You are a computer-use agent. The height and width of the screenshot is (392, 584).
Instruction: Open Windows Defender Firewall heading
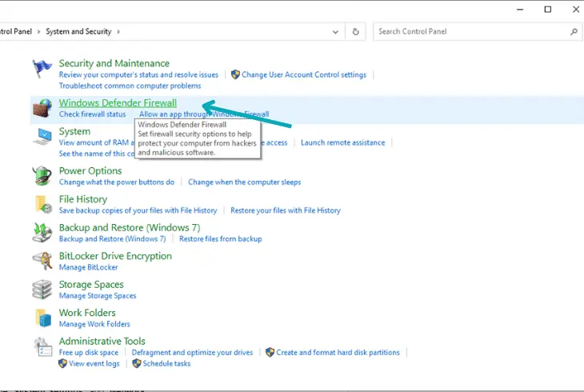118,103
